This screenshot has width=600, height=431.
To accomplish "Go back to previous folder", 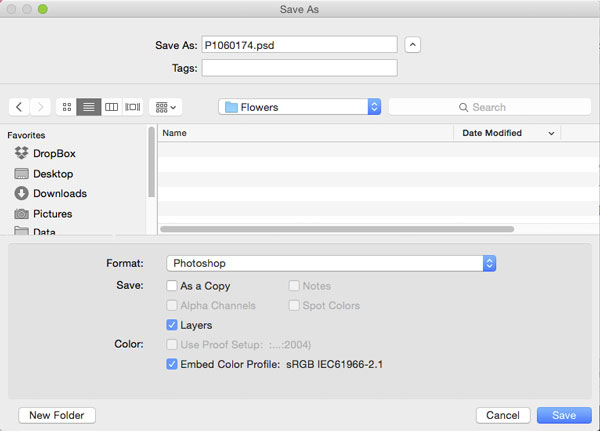I will click(20, 107).
